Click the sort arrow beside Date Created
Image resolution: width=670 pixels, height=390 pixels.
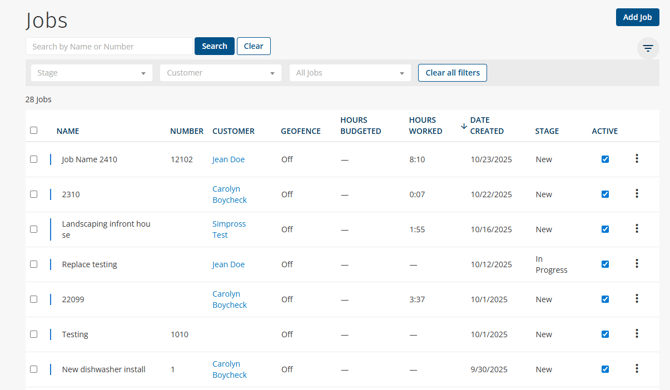click(x=464, y=126)
